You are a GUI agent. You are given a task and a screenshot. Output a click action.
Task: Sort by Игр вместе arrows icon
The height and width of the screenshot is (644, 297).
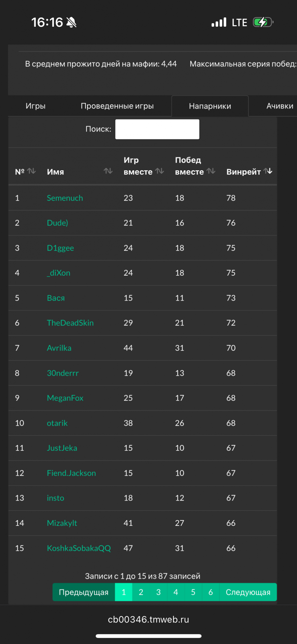pos(160,171)
